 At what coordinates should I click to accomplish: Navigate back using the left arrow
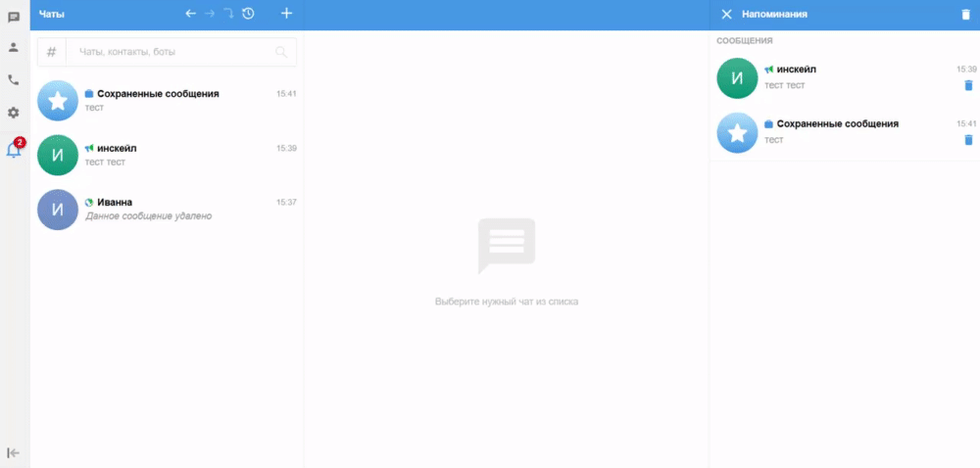tap(190, 14)
